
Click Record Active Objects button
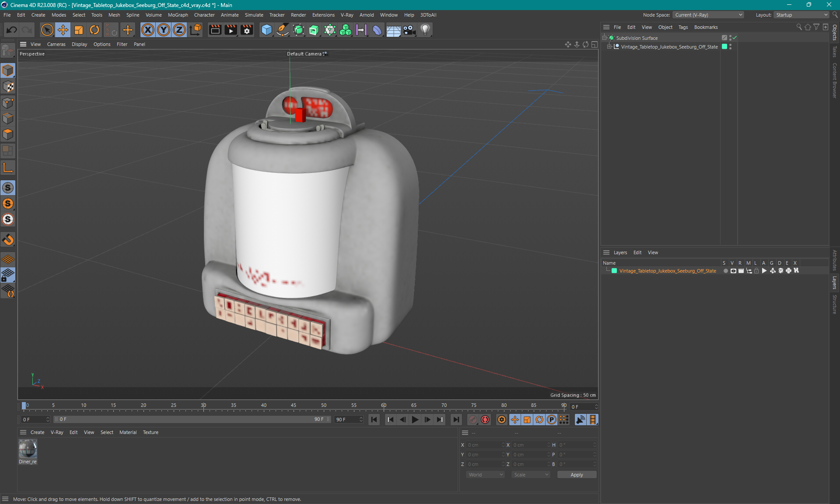coord(472,420)
